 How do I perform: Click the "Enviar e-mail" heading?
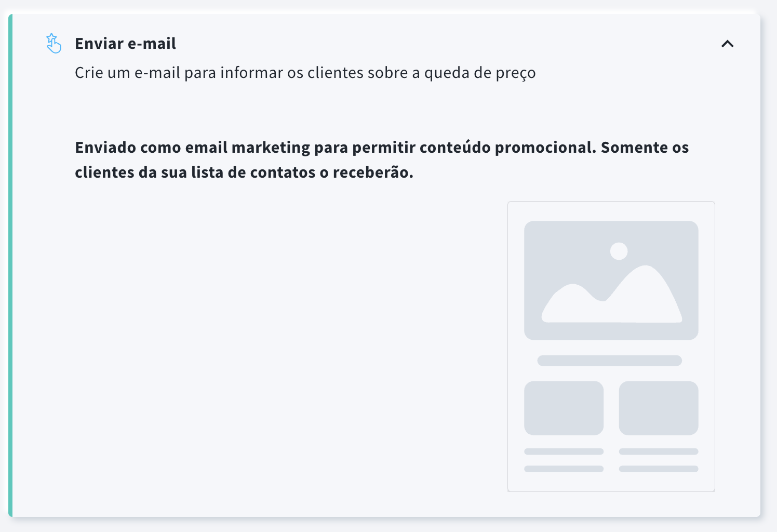point(125,44)
